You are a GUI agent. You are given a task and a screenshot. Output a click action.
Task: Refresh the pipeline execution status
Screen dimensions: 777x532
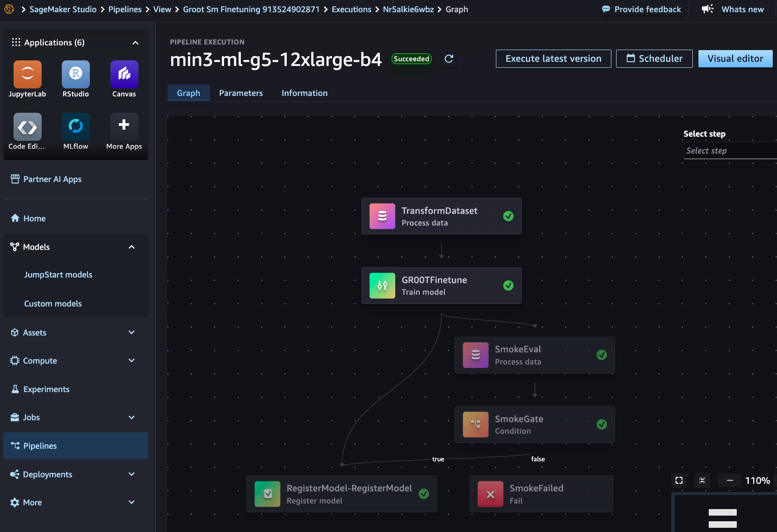pyautogui.click(x=449, y=58)
